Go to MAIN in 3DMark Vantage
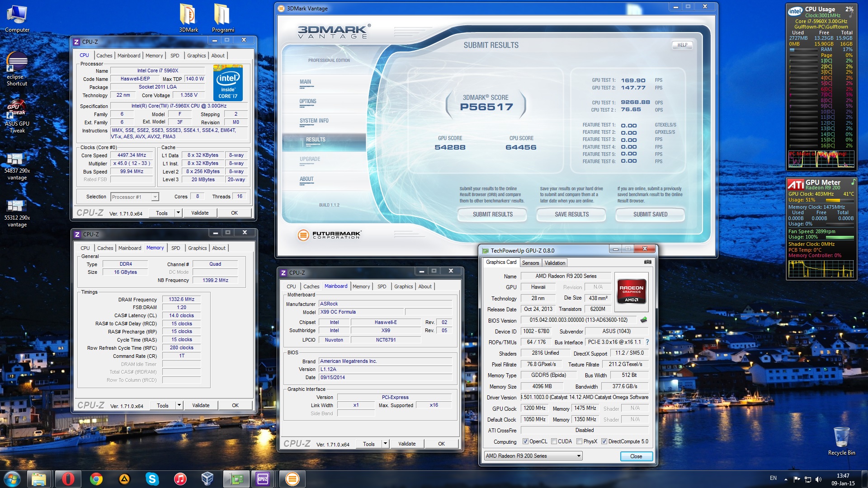Screen dimensions: 868x488 coord(305,82)
